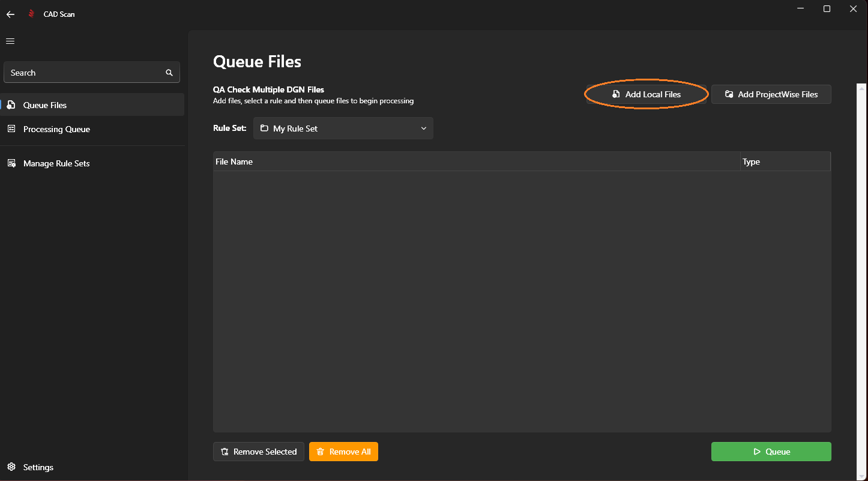Toggle the hamburger navigation menu
The height and width of the screenshot is (481, 868).
point(10,41)
